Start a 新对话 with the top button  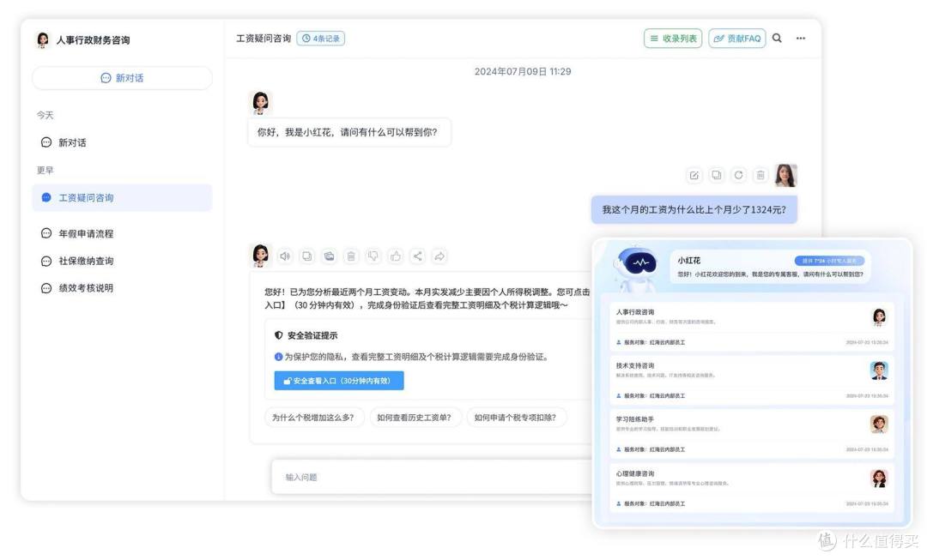[123, 78]
